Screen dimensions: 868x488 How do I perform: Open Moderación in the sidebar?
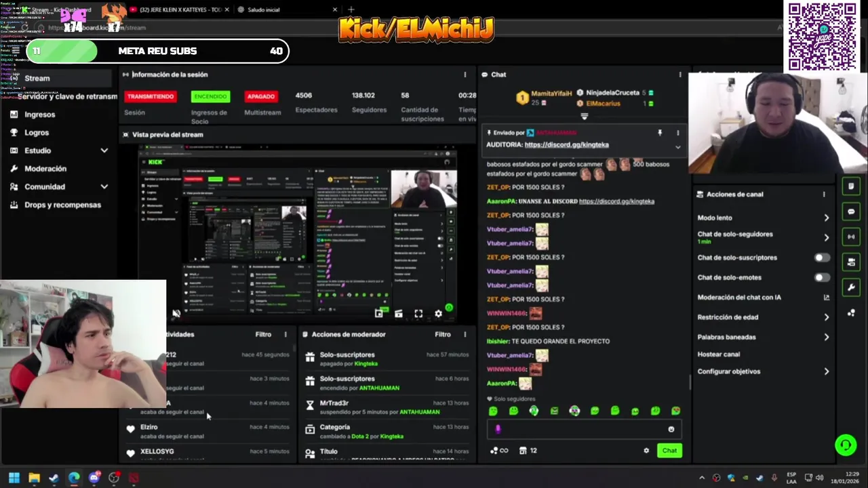(60, 169)
